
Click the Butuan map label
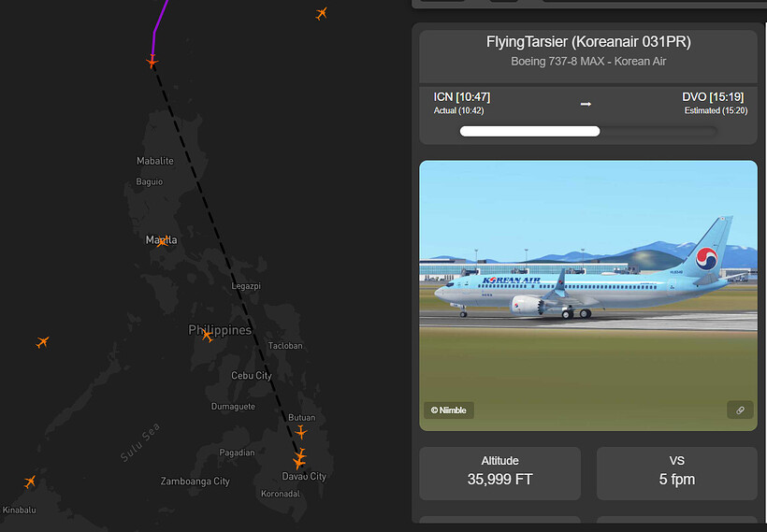coord(302,417)
